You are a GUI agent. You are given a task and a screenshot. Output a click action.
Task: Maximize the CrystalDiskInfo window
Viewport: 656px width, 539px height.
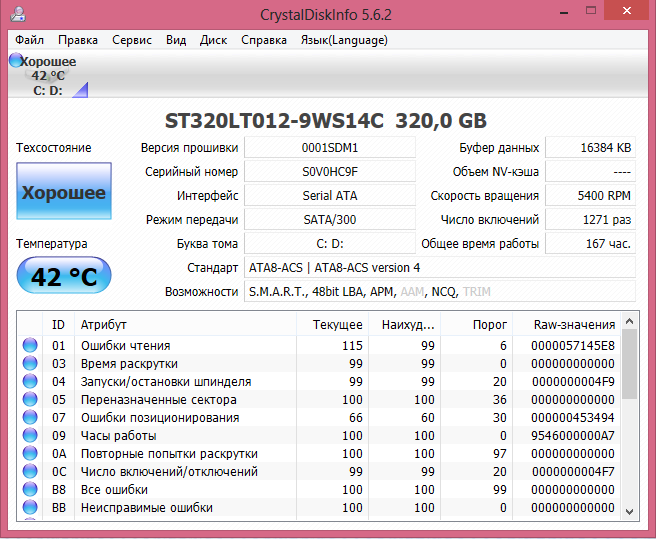coord(591,11)
